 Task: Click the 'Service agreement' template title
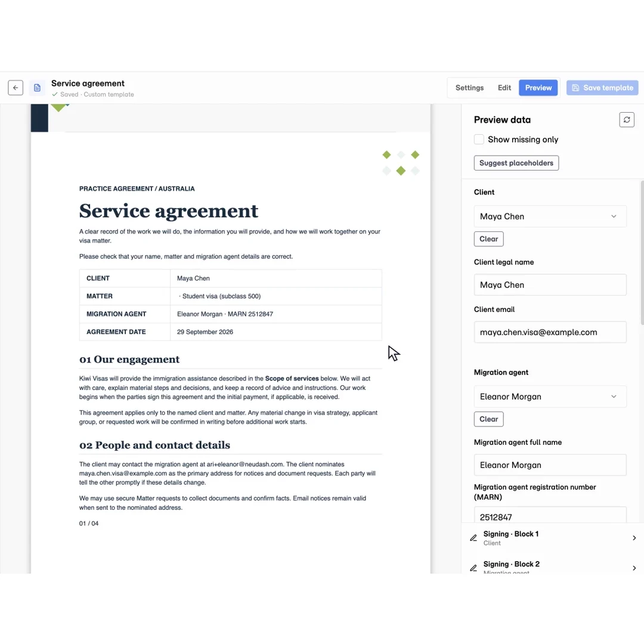pyautogui.click(x=88, y=83)
